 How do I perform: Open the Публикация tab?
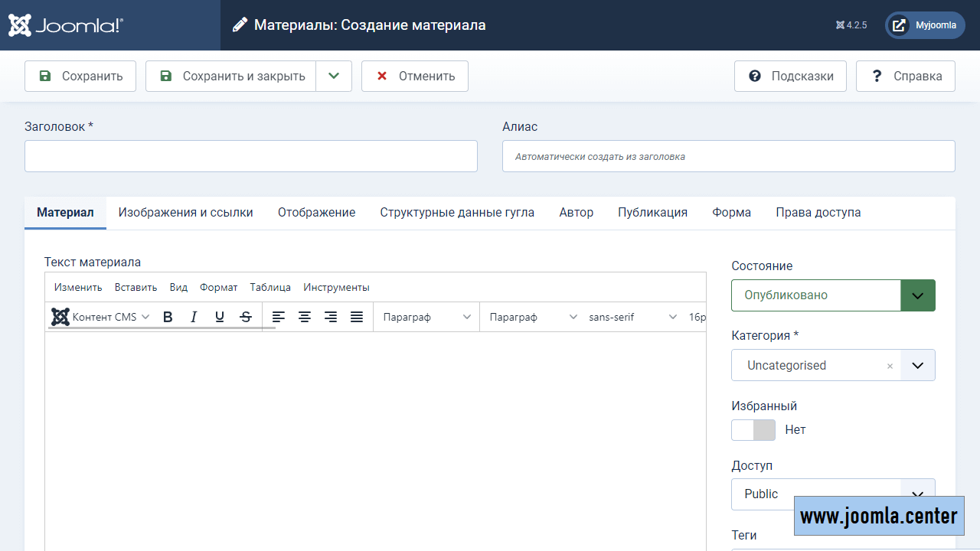click(x=652, y=213)
